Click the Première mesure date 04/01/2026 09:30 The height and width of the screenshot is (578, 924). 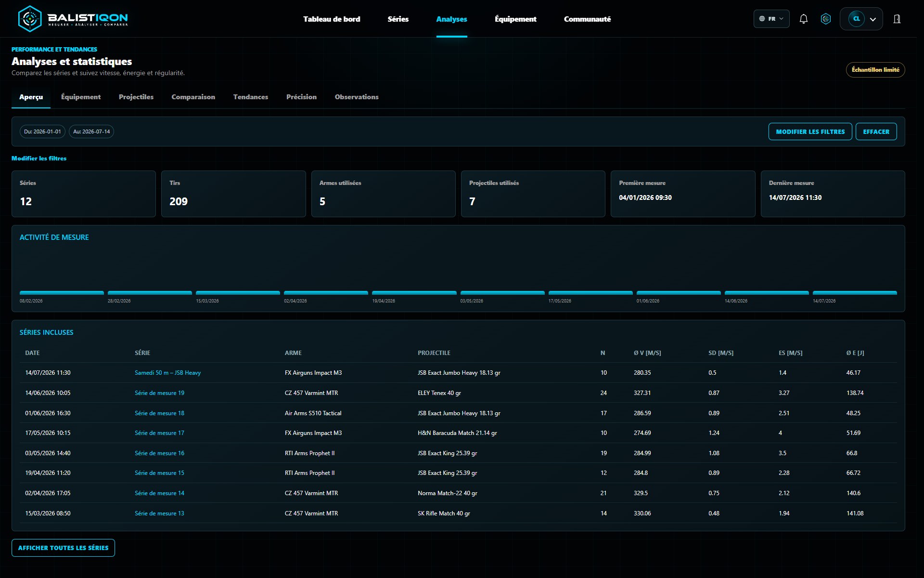pyautogui.click(x=645, y=197)
